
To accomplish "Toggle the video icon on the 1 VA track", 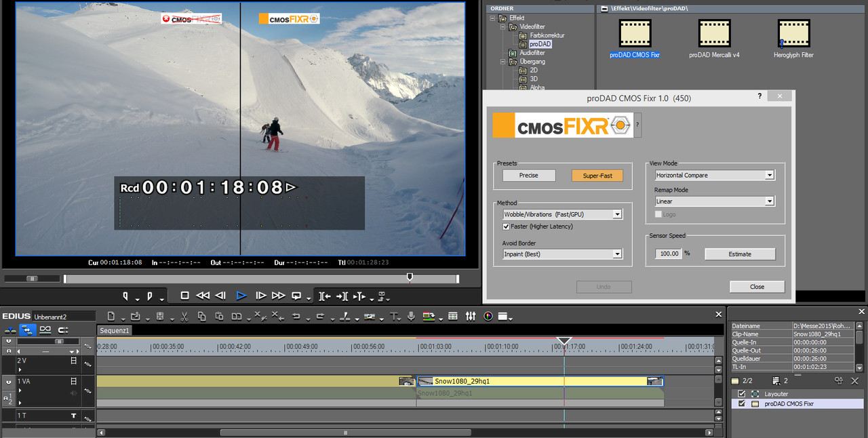I will click(74, 381).
